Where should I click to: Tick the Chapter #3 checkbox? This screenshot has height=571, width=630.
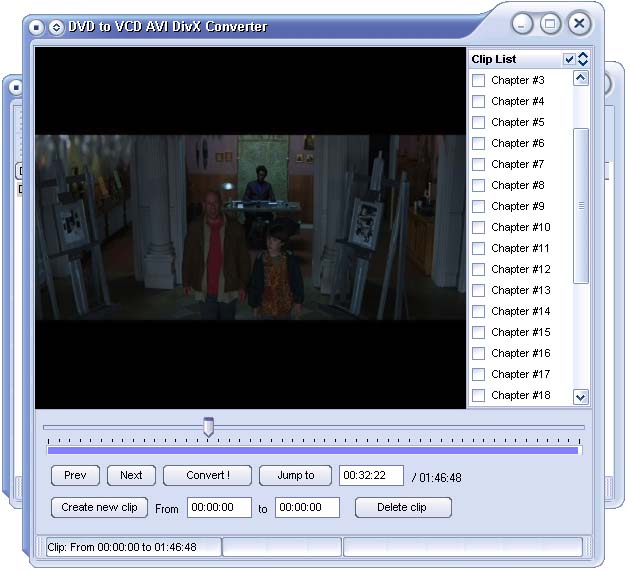(478, 80)
